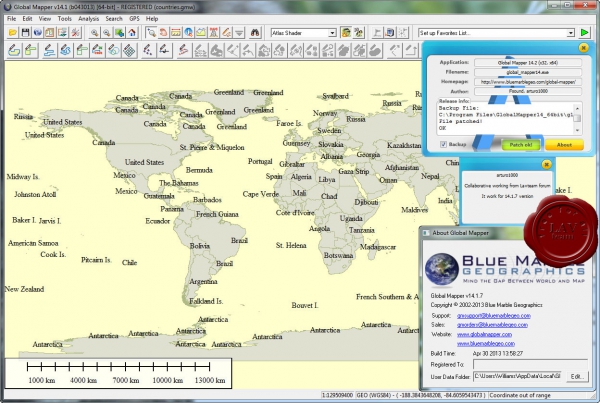
Task: Choose the range ring digitizer icon
Action: pos(114,50)
